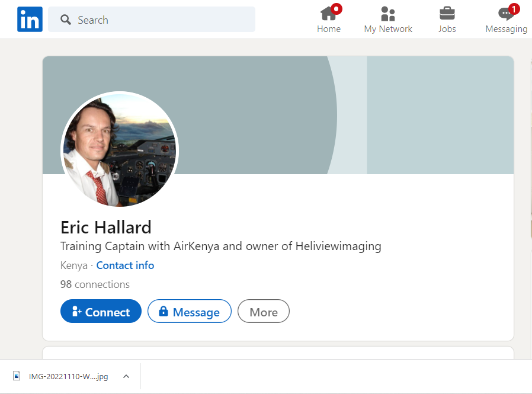Open the More actions dropdown
532x394 pixels.
263,312
